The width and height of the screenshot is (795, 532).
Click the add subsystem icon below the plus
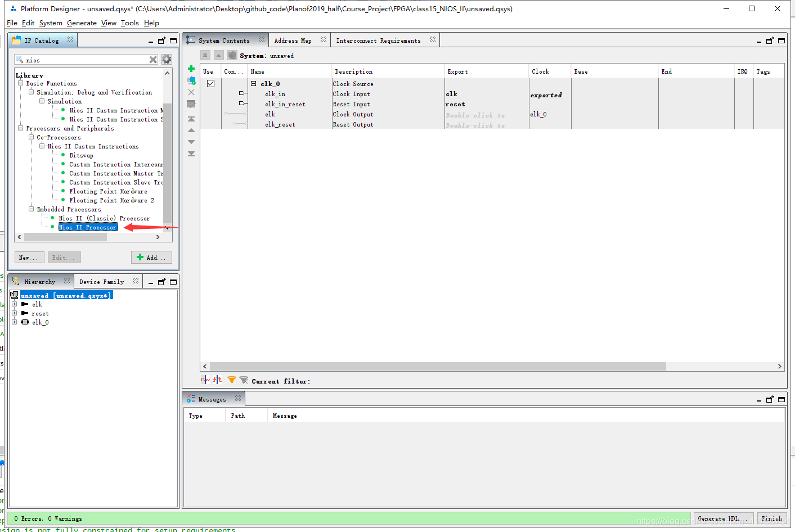(x=191, y=80)
